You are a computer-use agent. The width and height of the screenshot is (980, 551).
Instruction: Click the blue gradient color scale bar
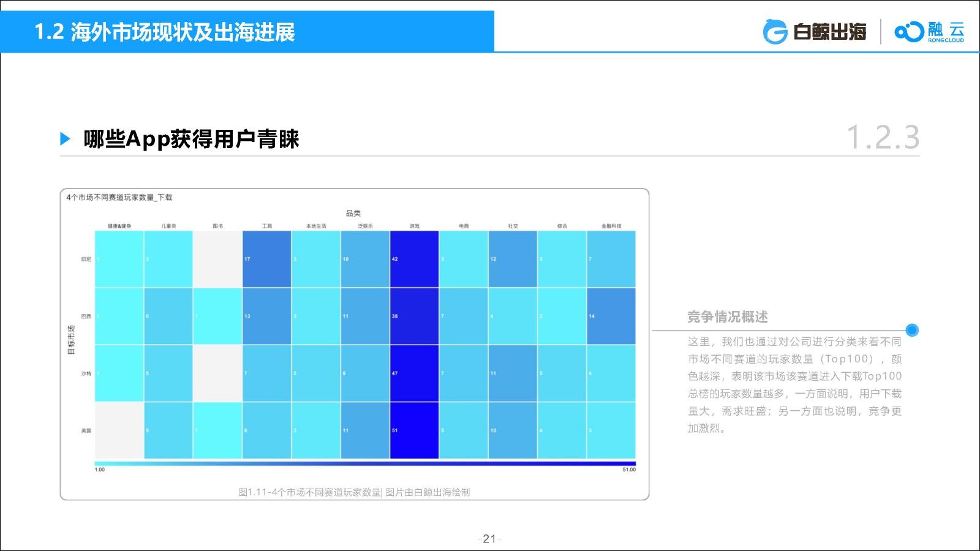[365, 463]
